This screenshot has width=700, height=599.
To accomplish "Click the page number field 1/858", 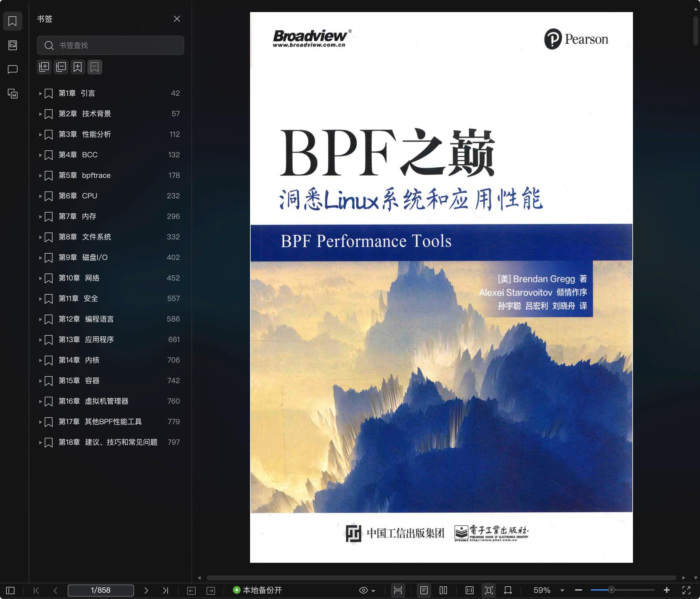I will pyautogui.click(x=101, y=590).
